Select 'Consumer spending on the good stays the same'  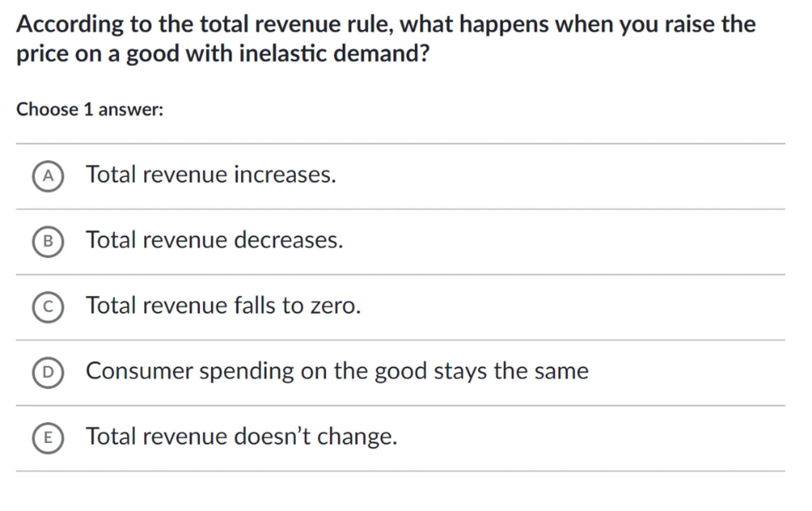point(337,371)
